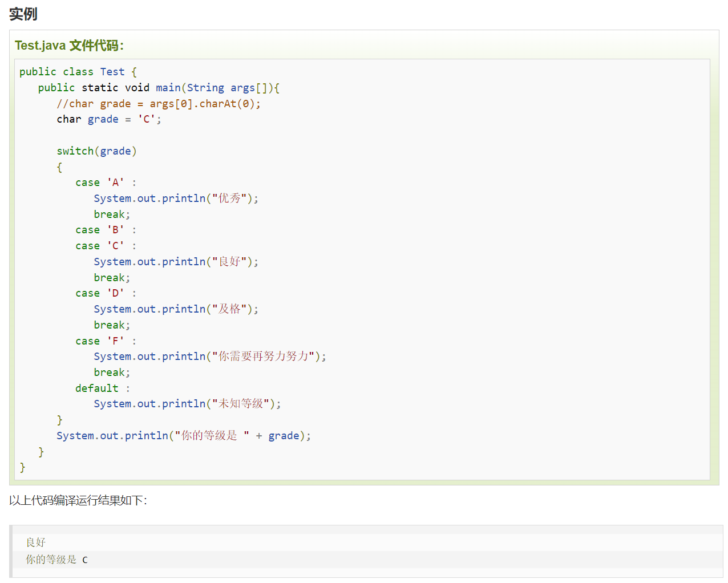This screenshot has width=728, height=583.
Task: Click the switch(grade) statement
Action: tap(96, 151)
